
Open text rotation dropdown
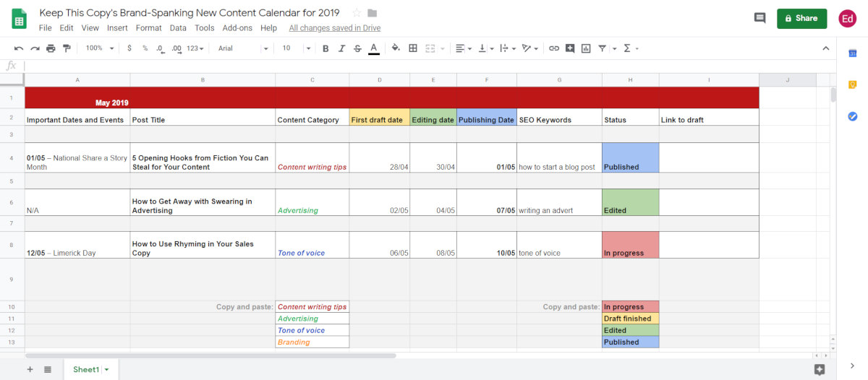click(x=530, y=48)
